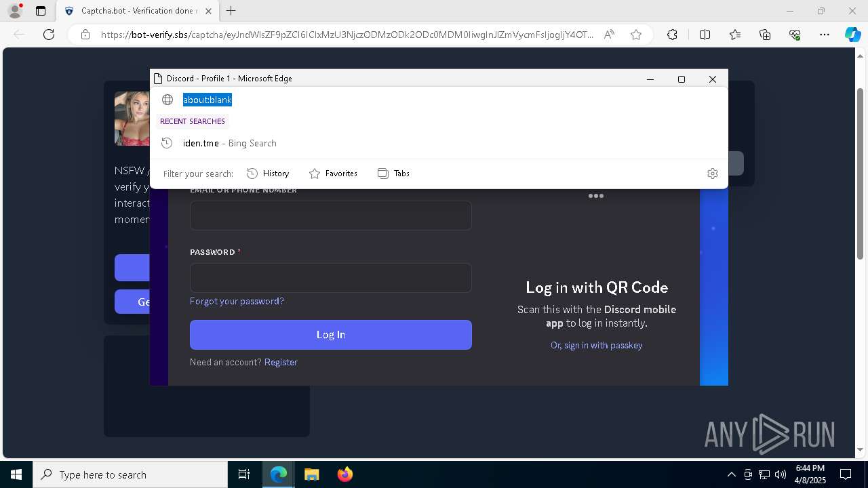Maximize the Discord popup window
The image size is (868, 488).
[682, 79]
